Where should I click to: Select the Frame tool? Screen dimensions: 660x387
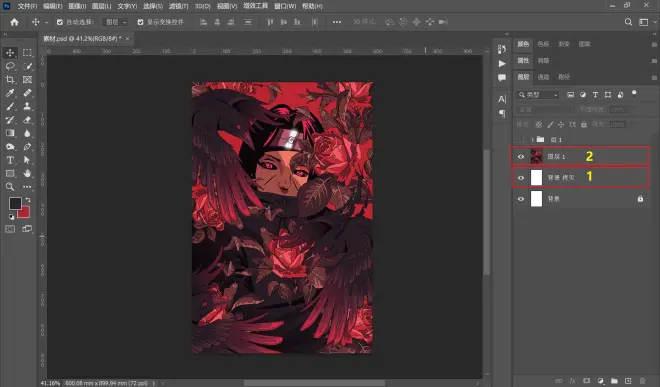(x=27, y=80)
